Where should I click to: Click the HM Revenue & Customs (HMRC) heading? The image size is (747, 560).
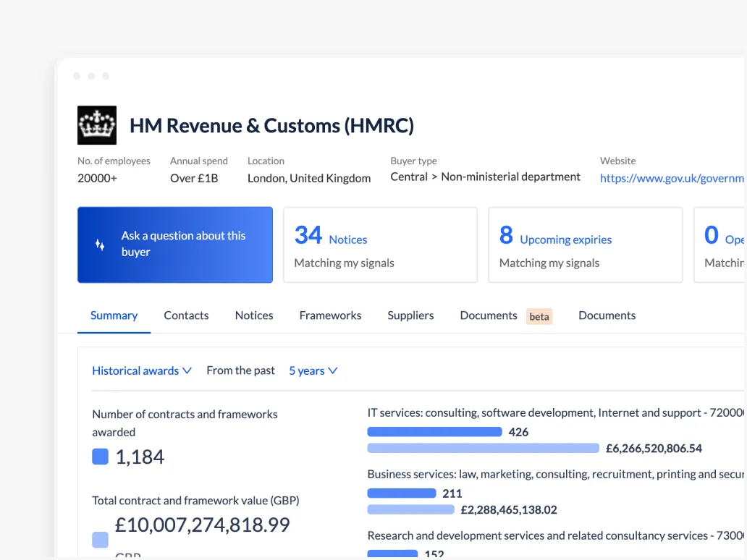pyautogui.click(x=271, y=126)
